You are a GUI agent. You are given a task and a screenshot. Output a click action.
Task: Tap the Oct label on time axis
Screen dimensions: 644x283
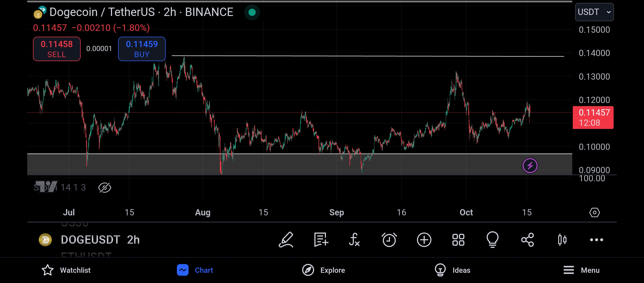tap(466, 212)
